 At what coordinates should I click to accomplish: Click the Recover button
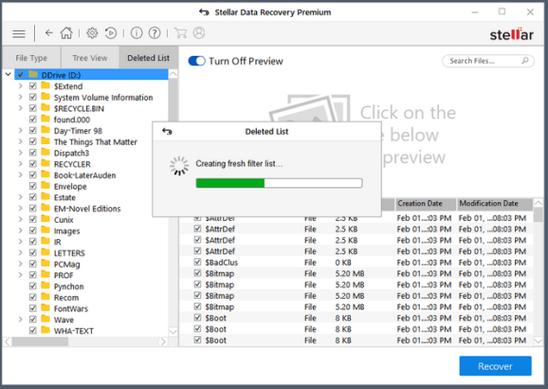pos(495,366)
